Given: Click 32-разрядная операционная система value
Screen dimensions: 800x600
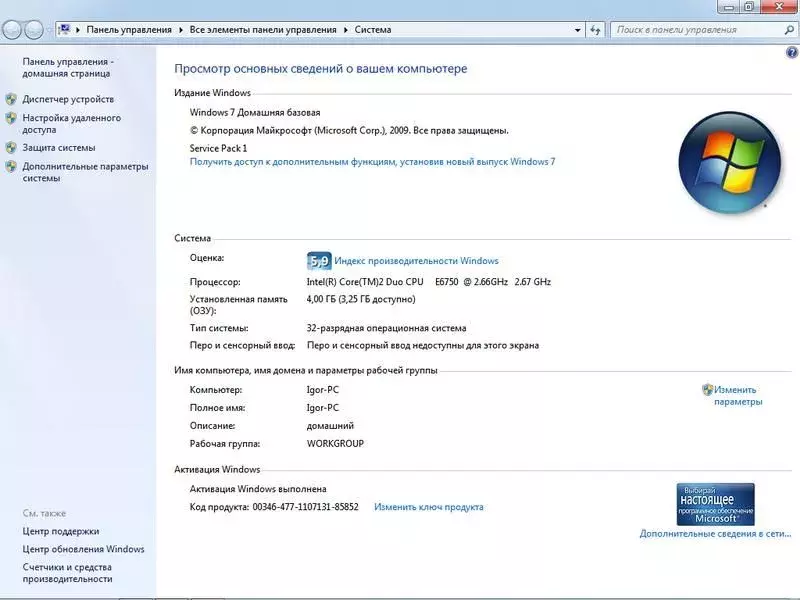Looking at the screenshot, I should (386, 328).
